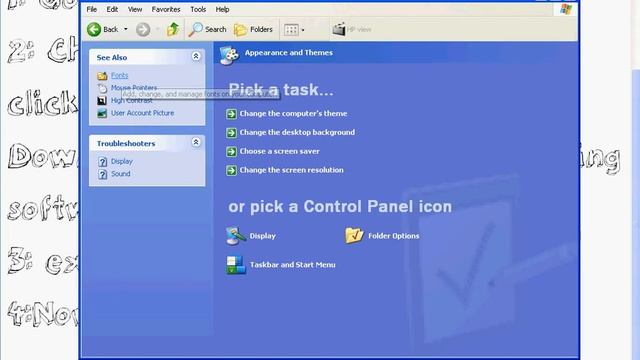The image size is (640, 360).
Task: Click the Search magnifier toolbar button
Action: (x=208, y=29)
